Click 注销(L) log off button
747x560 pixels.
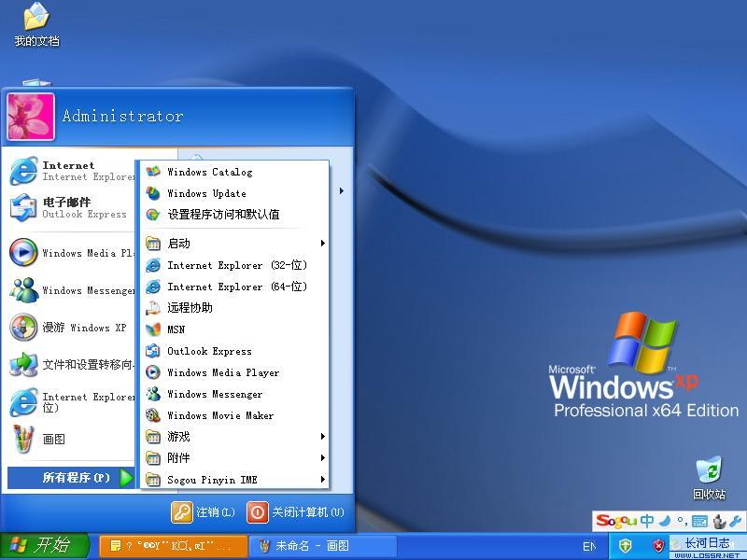tap(204, 512)
